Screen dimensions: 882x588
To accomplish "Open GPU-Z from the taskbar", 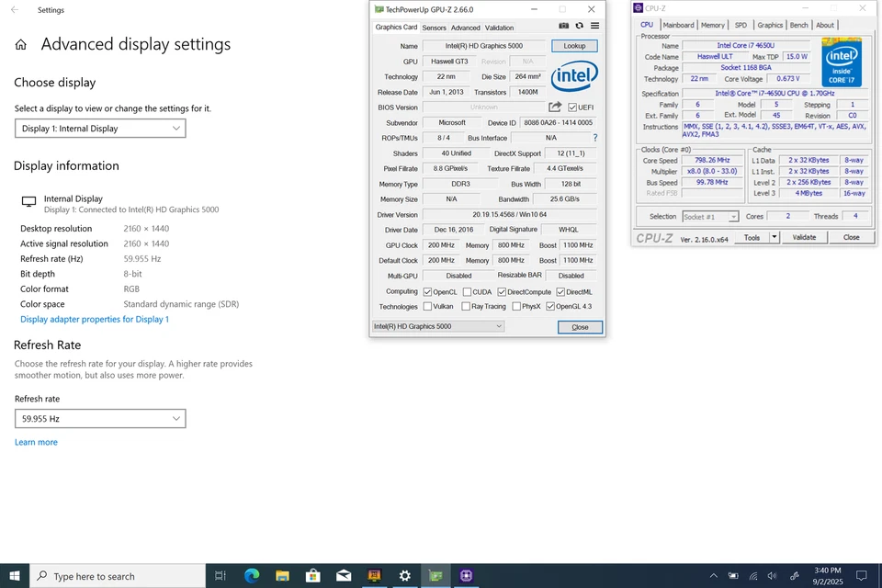I will (x=435, y=576).
